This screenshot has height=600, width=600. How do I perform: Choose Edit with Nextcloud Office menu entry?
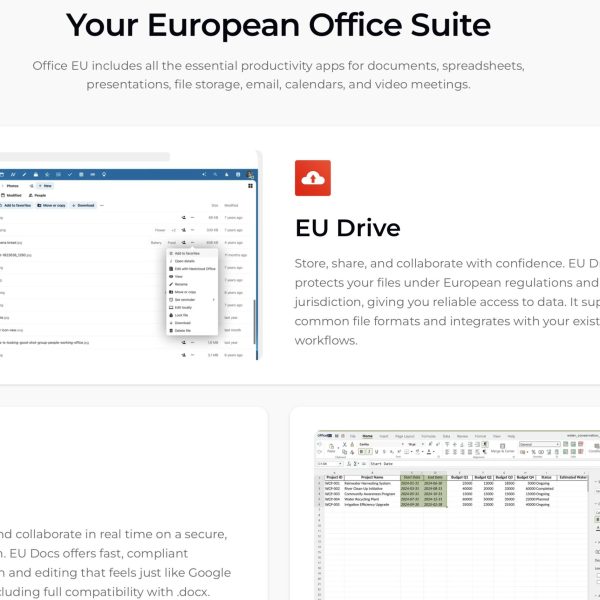[192, 269]
